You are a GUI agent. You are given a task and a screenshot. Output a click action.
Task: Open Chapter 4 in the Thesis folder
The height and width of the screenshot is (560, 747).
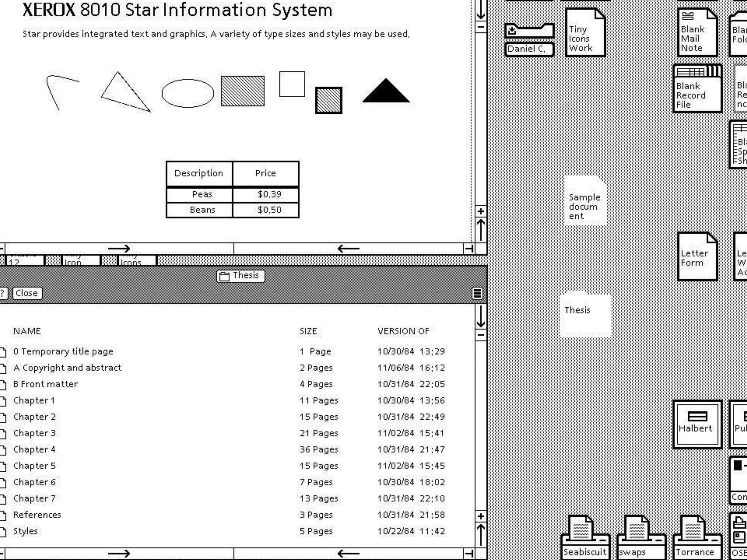[34, 450]
